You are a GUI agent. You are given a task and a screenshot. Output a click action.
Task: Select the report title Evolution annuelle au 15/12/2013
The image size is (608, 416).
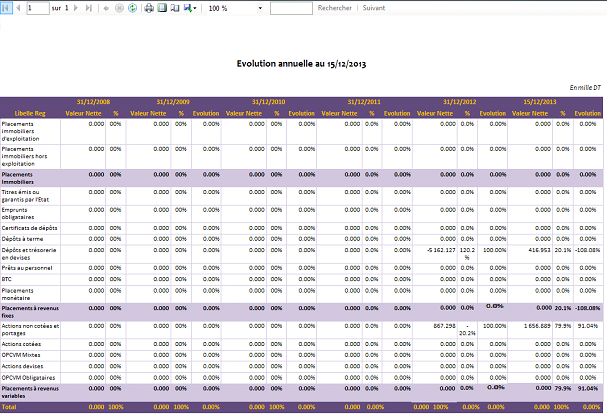[x=301, y=64]
